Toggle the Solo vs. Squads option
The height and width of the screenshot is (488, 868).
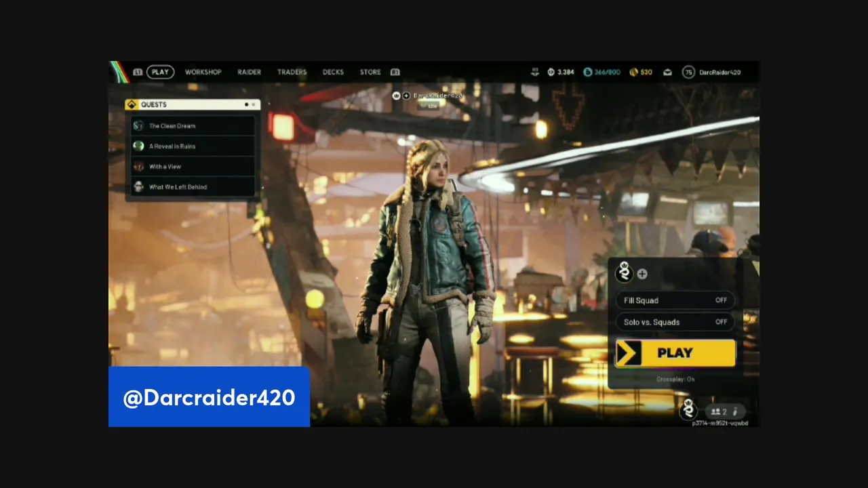pos(675,322)
